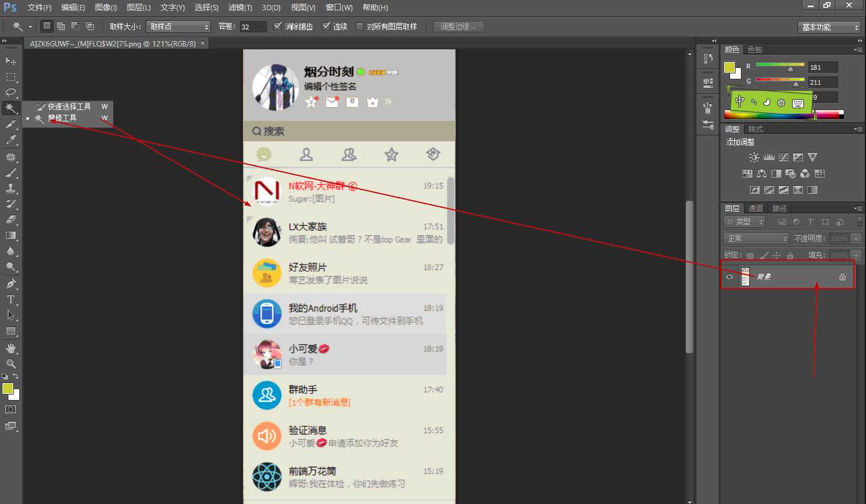Select the History Brush tool
The height and width of the screenshot is (504, 866).
[11, 204]
